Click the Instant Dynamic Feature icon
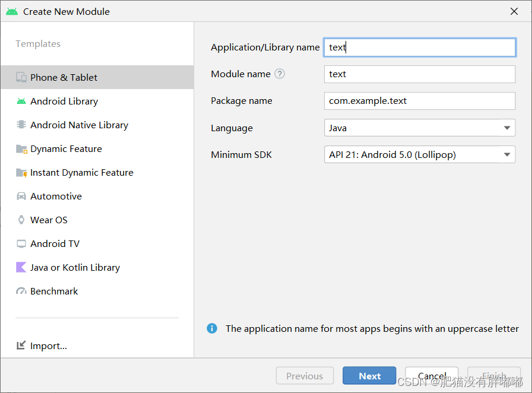Image resolution: width=532 pixels, height=393 pixels. 21,173
